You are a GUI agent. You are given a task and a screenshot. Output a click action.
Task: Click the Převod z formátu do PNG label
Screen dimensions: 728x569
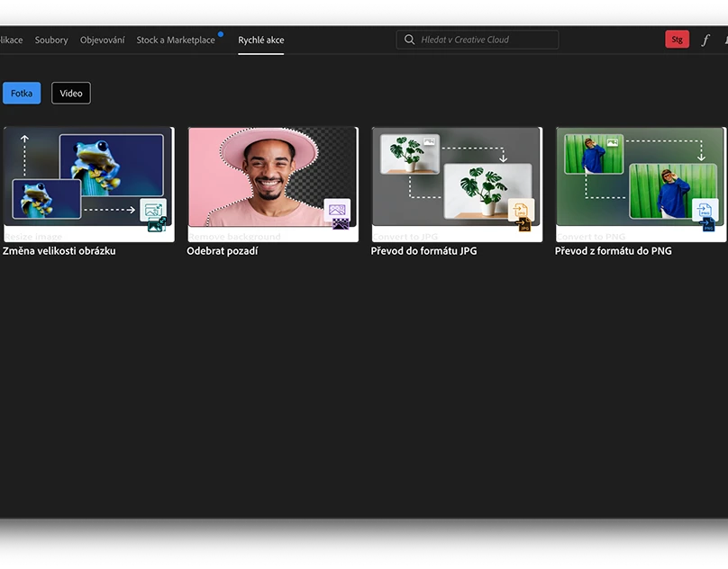coord(614,251)
